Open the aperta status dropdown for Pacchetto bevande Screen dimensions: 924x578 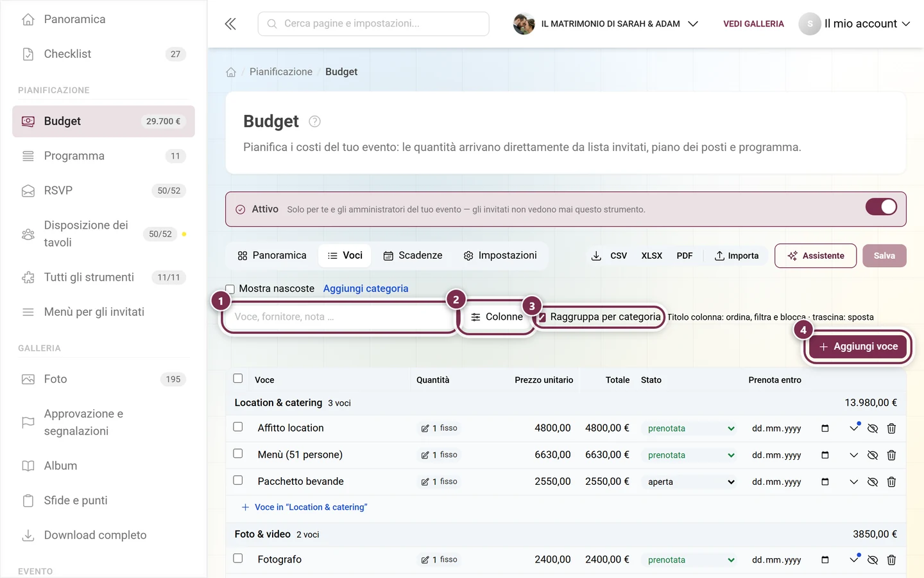coord(690,482)
